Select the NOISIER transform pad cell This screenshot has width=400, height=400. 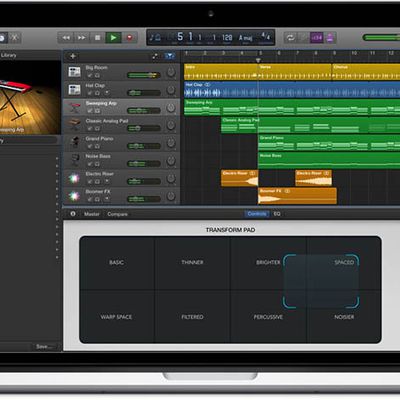(x=344, y=317)
